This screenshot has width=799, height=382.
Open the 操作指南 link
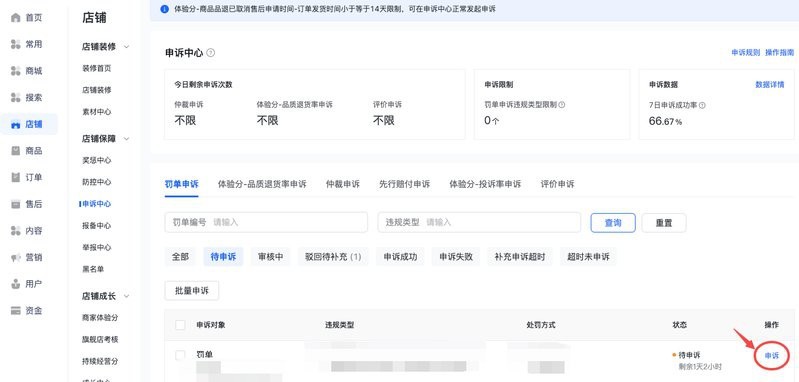pos(780,52)
